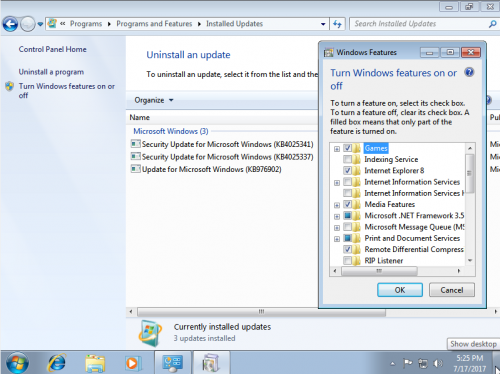
Task: Uncheck the Games checkbox
Action: point(347,148)
